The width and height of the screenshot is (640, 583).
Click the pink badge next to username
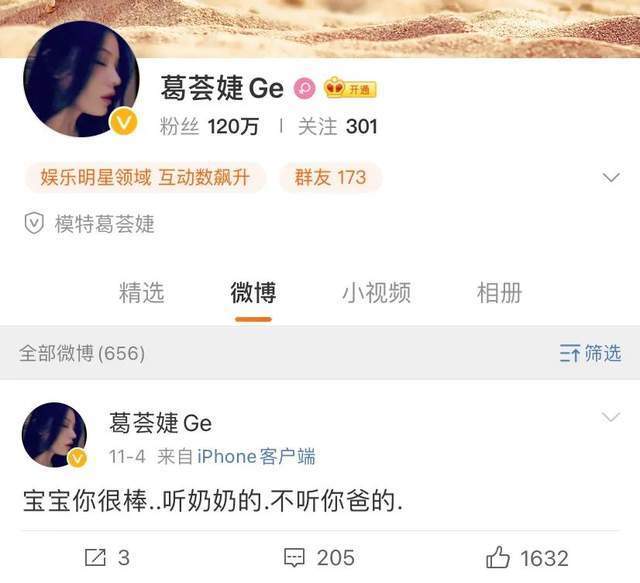coord(305,88)
